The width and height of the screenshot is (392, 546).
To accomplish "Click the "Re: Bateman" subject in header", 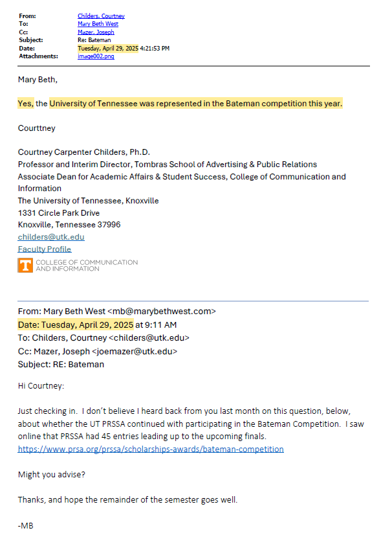I will point(94,40).
